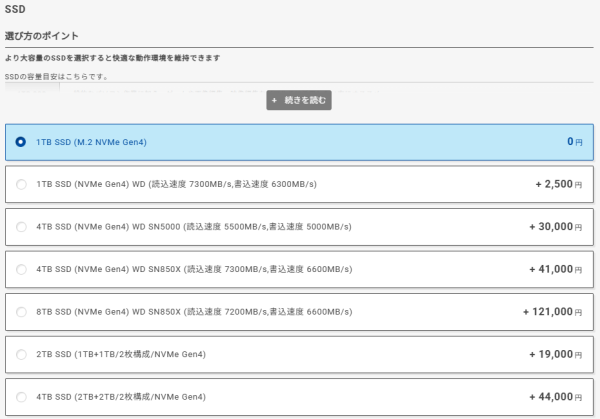Click the plus icon beside 続きを読む
The width and height of the screenshot is (600, 419).
tap(274, 101)
